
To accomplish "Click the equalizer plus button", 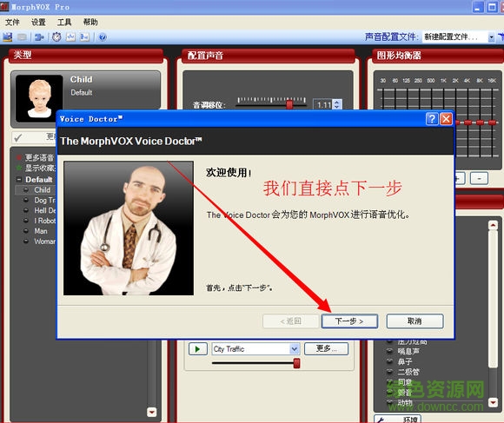I will coord(460,178).
